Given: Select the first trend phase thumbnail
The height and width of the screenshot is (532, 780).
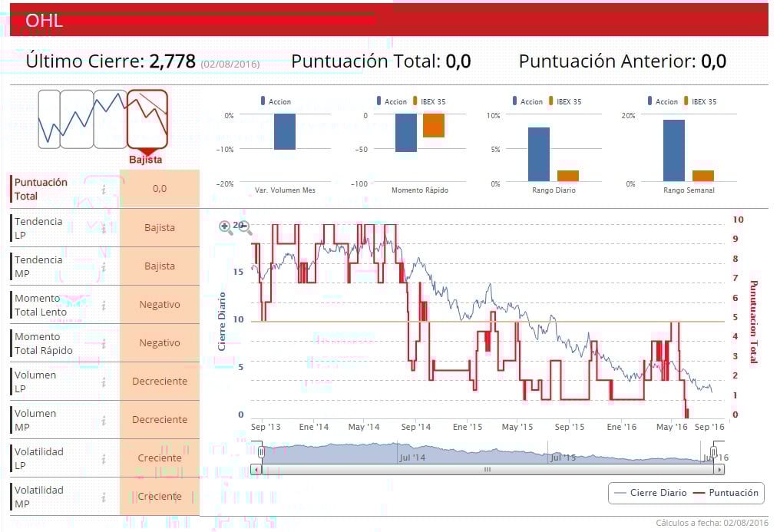Looking at the screenshot, I should [49, 119].
